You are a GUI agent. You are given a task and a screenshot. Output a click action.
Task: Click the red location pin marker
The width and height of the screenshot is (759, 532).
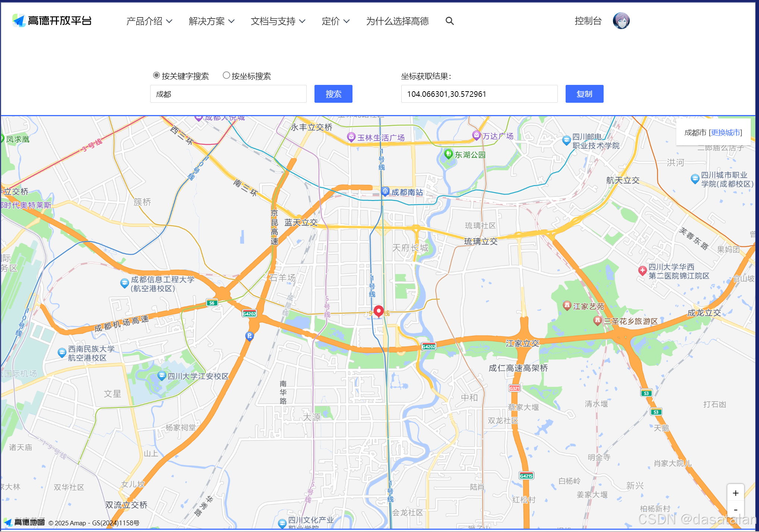click(379, 311)
